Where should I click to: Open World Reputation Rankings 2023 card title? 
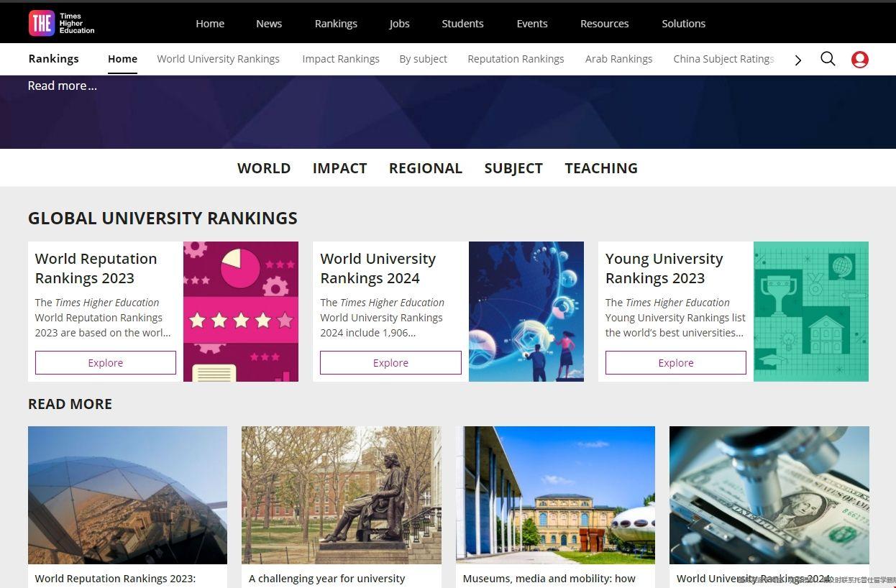pos(96,268)
